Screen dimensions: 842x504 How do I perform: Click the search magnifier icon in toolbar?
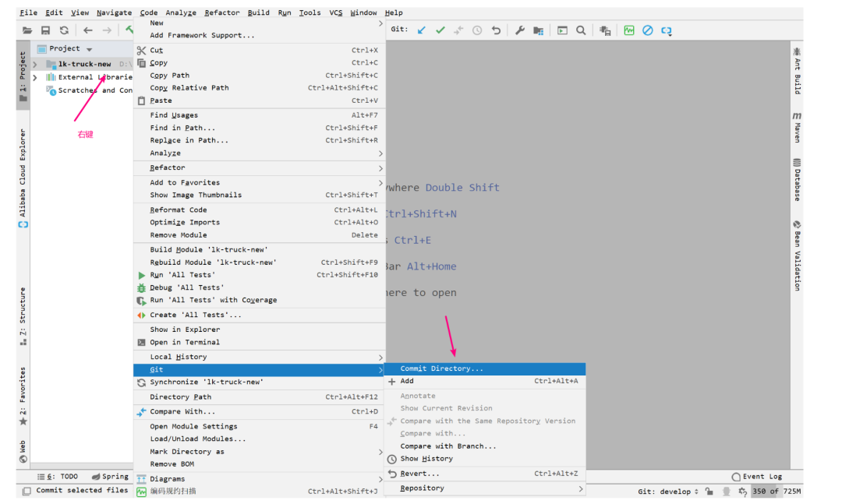(581, 30)
